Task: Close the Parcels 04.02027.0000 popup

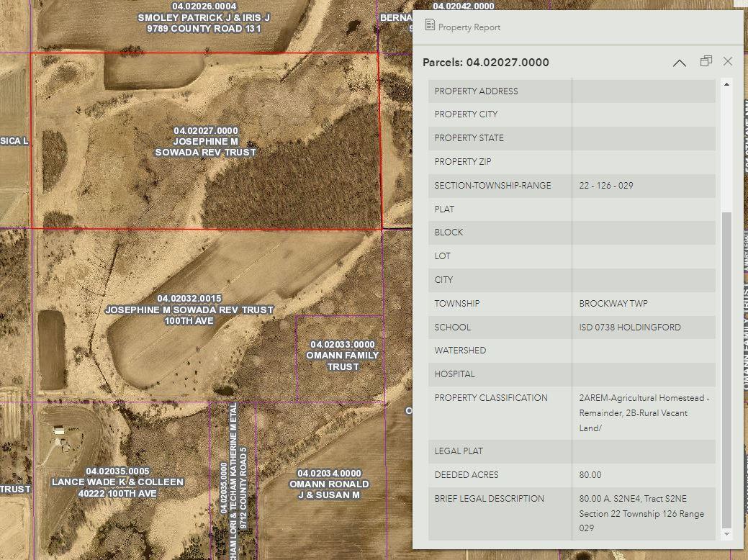Action: pos(728,62)
